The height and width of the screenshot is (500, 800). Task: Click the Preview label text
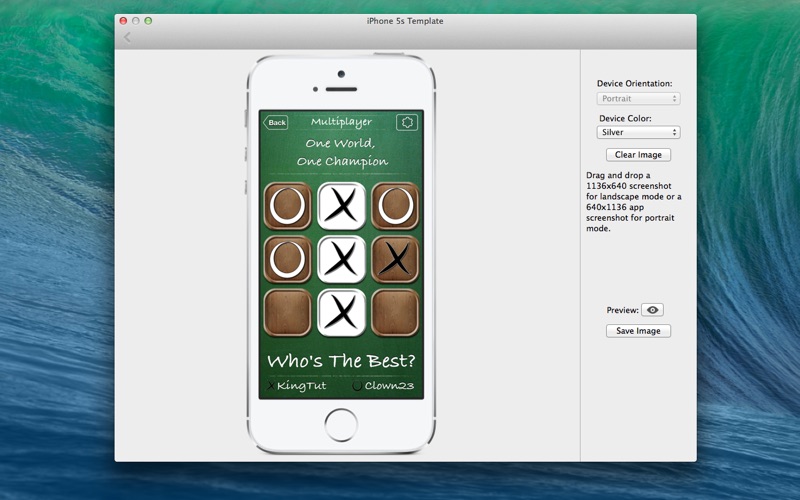coord(622,310)
